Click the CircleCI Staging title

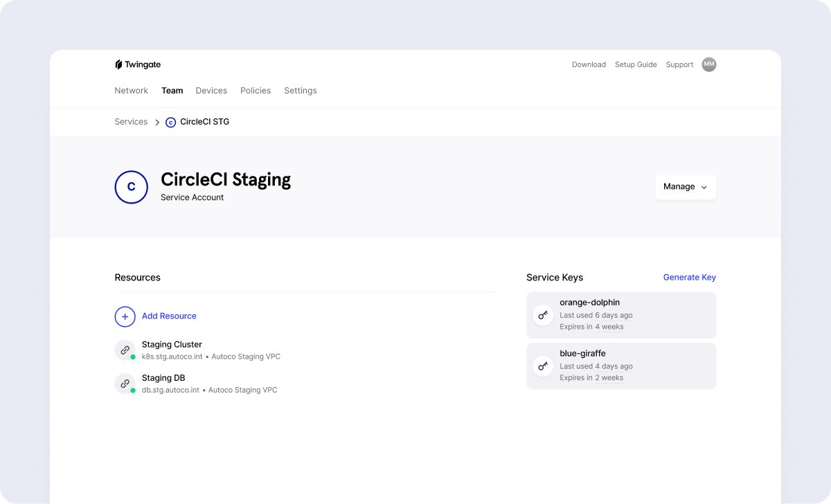tap(226, 180)
